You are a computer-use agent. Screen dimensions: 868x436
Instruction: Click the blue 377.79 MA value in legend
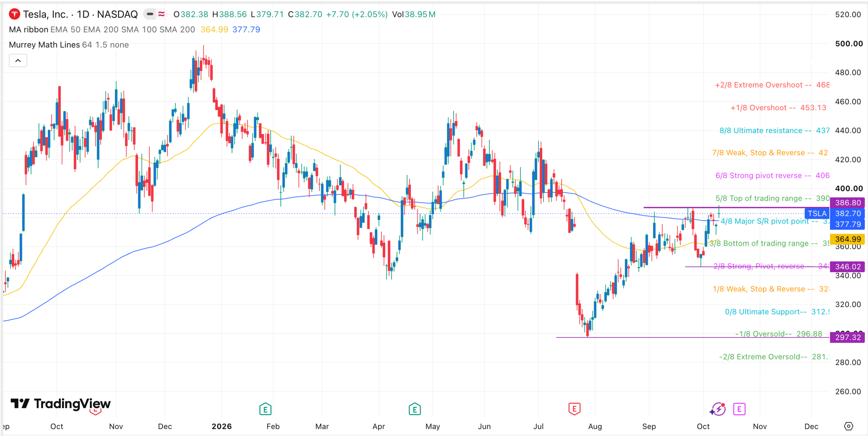246,30
